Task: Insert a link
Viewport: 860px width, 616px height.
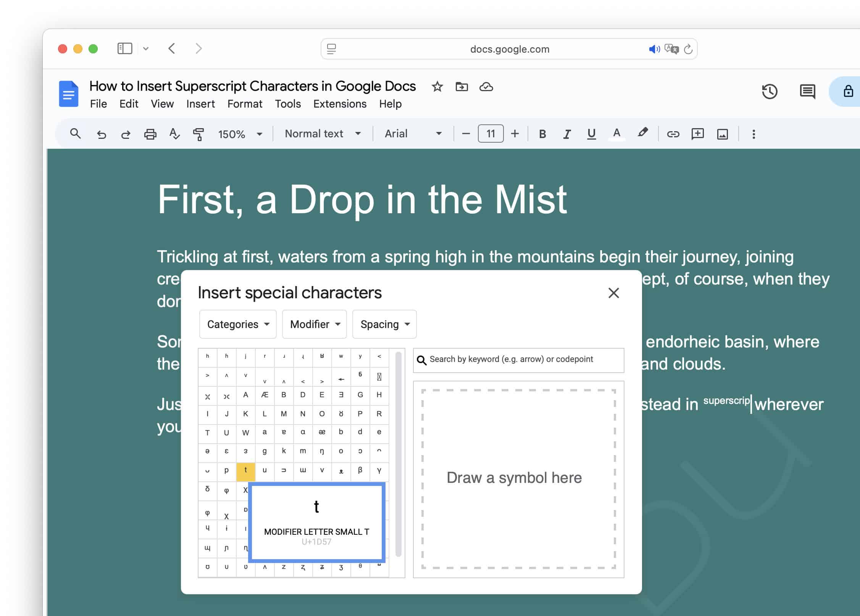Action: [673, 133]
